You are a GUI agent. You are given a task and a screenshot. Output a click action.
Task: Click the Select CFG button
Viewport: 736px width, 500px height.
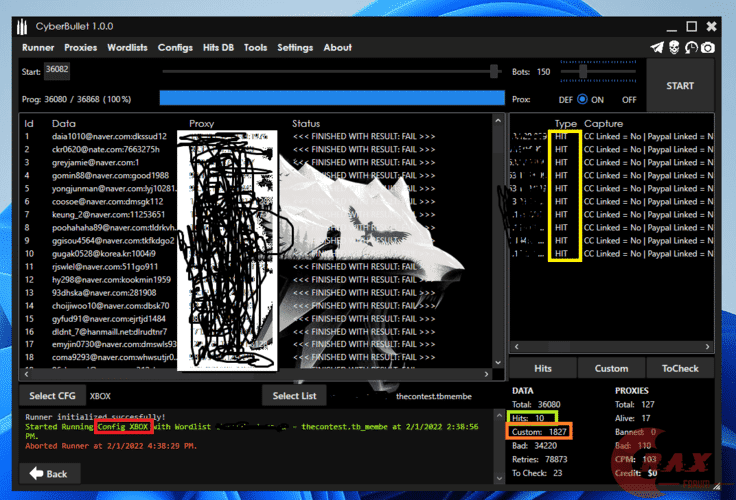(53, 396)
